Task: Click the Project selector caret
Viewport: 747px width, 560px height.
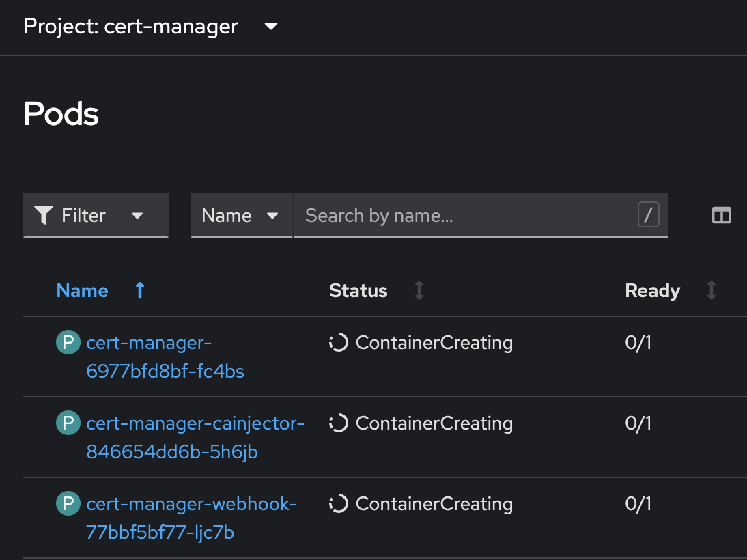Action: point(270,27)
